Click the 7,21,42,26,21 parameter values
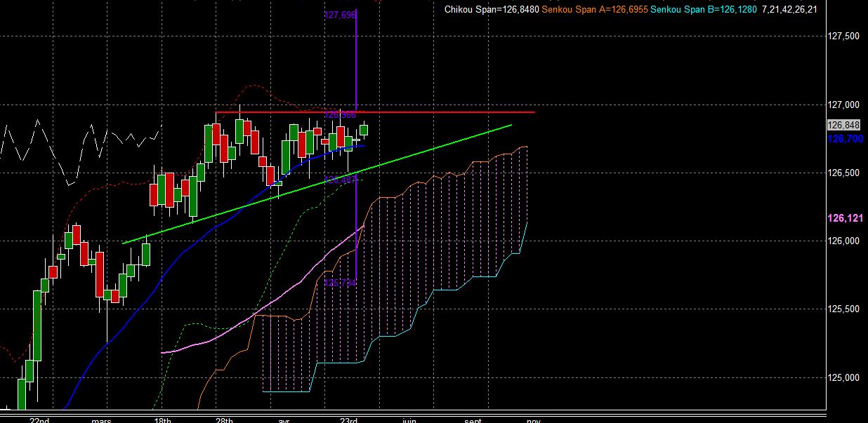 point(789,9)
